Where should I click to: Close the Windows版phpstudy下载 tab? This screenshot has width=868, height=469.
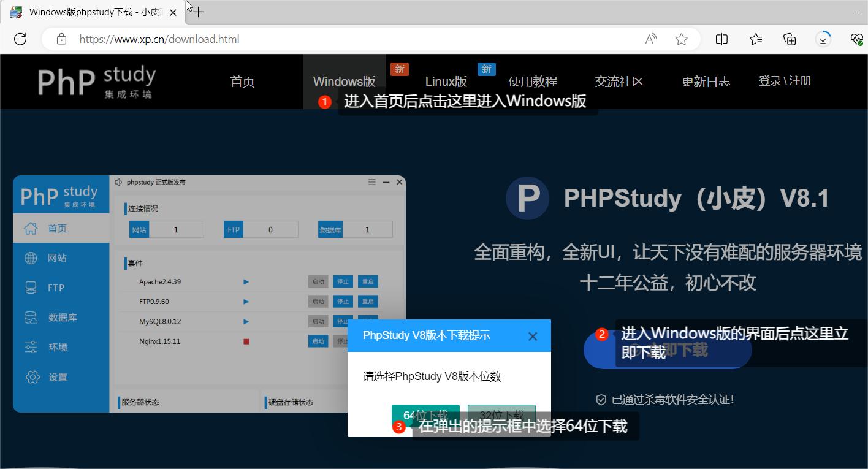[173, 12]
